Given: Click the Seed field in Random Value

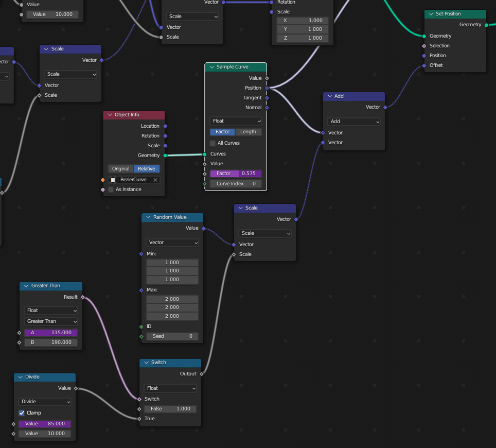Looking at the screenshot, I should click(172, 336).
